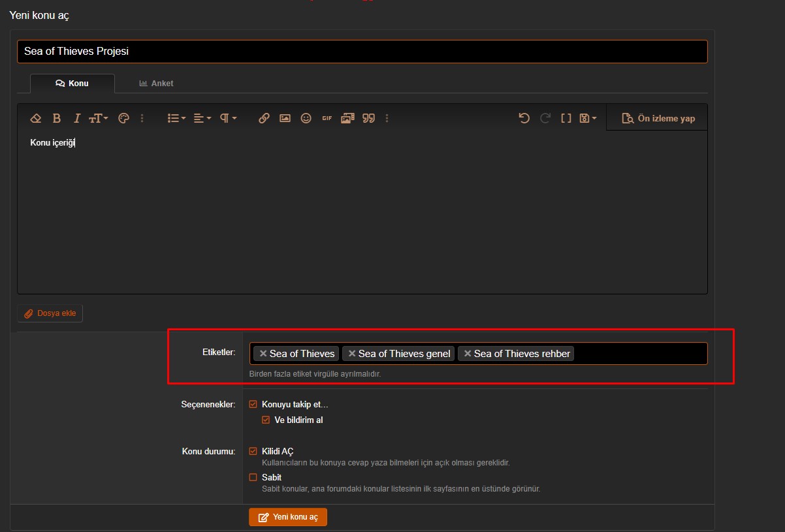Toggle bold formatting in editor

pyautogui.click(x=57, y=118)
